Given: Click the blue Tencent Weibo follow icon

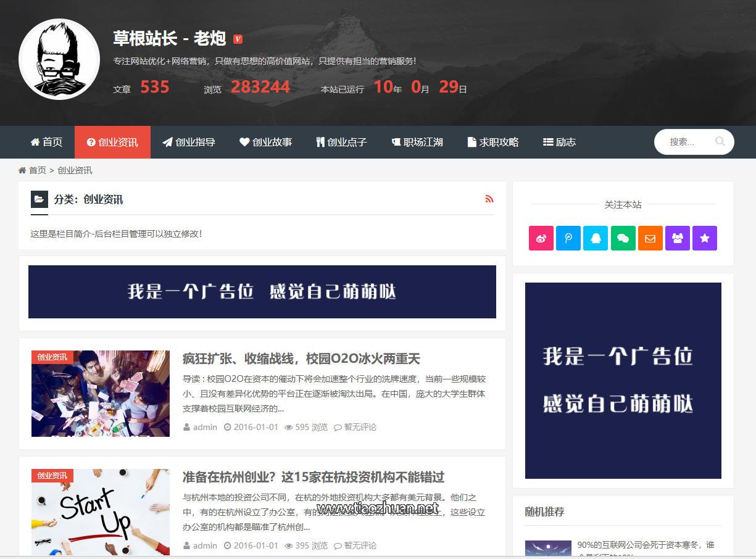Looking at the screenshot, I should pos(568,238).
